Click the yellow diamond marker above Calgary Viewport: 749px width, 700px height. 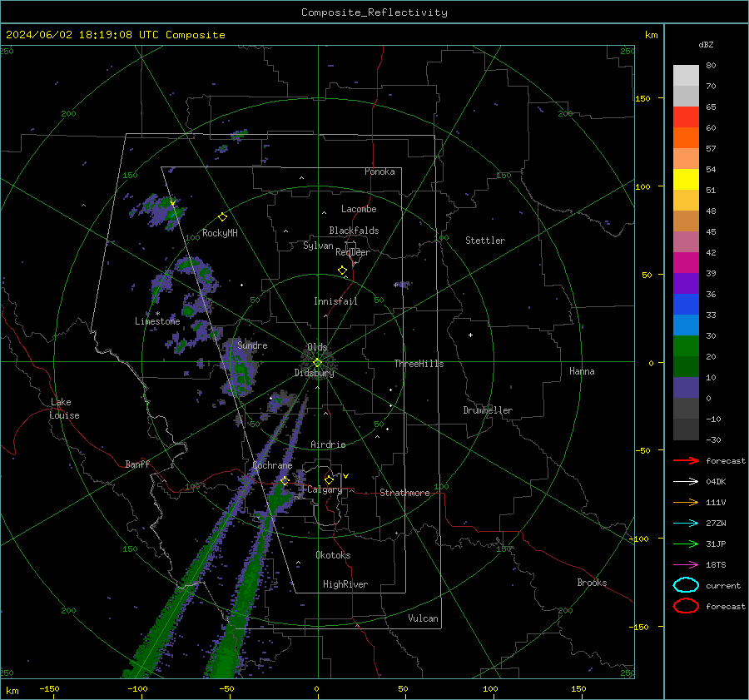tap(329, 479)
